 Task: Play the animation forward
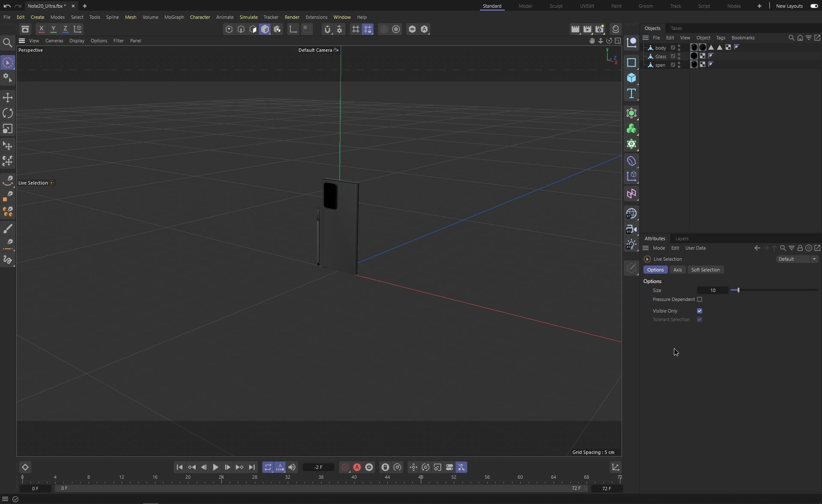click(215, 467)
